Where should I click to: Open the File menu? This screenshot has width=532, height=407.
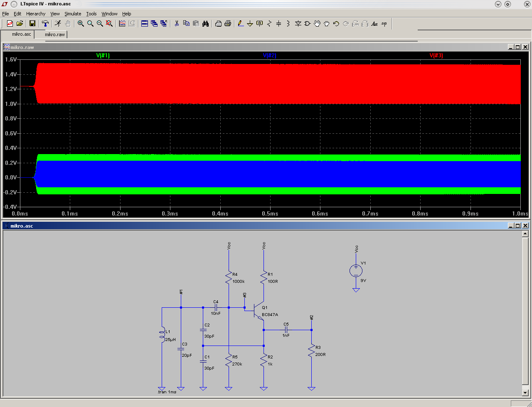point(5,14)
